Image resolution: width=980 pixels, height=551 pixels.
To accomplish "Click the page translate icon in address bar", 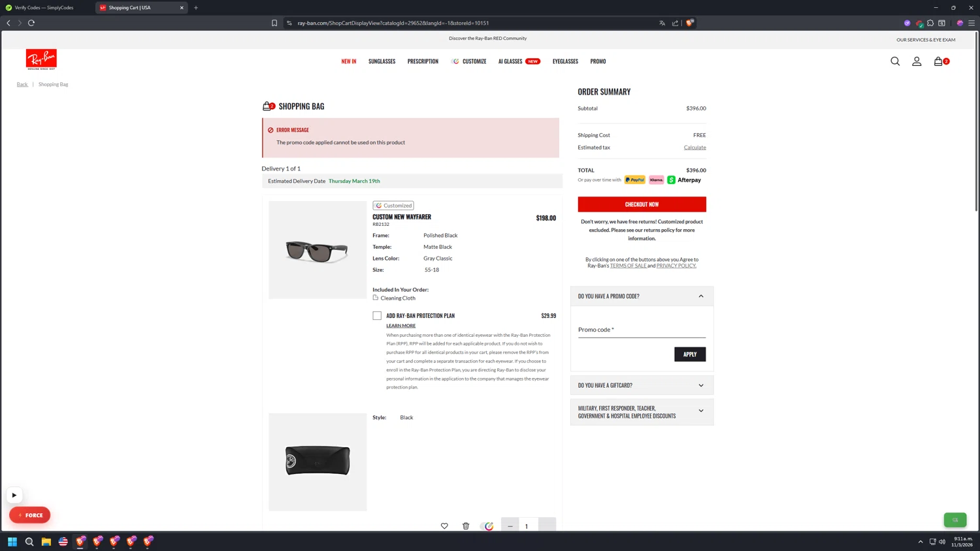I will 662,23.
